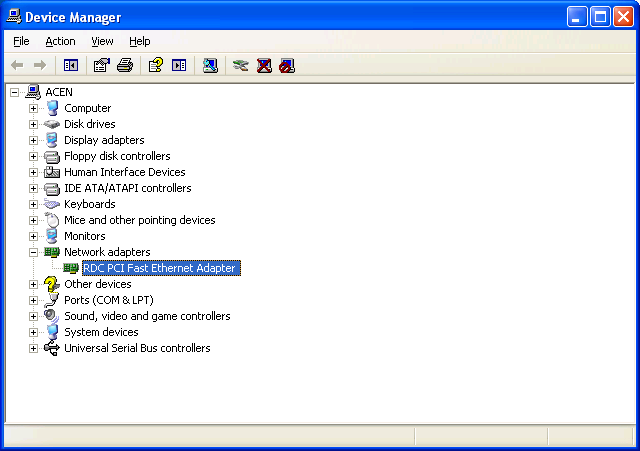Click the yellow question mark Other devices icon
The height and width of the screenshot is (451, 640).
52,284
